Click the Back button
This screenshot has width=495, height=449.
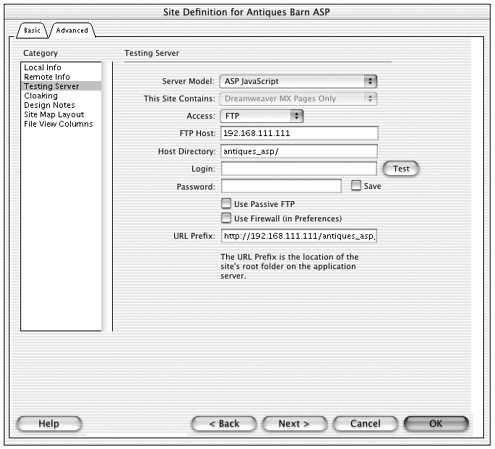[224, 424]
